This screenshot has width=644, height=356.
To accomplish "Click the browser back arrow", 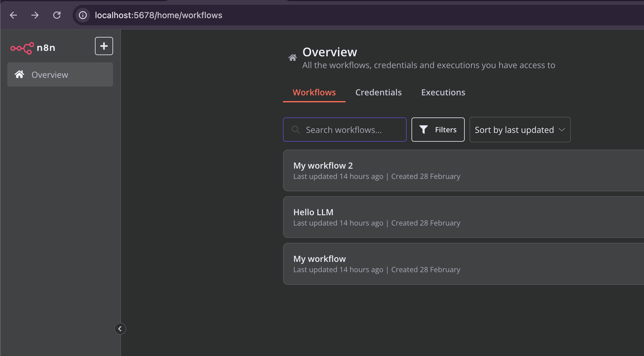I will pos(13,15).
